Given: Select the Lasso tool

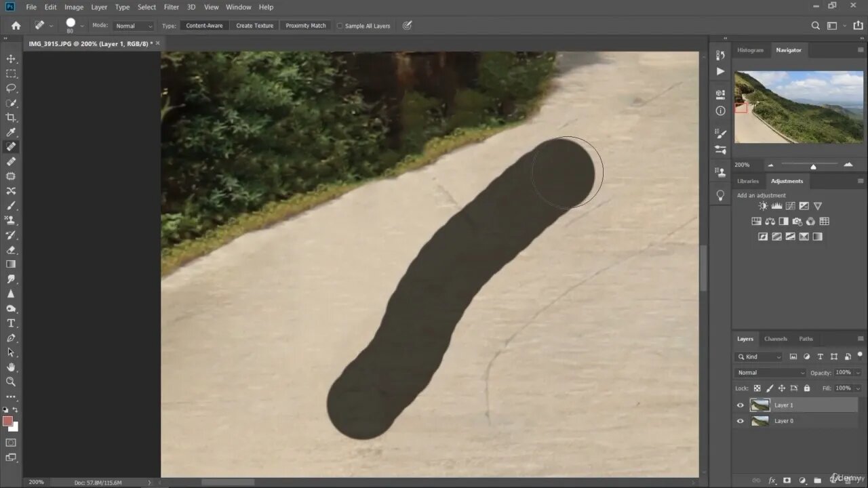Looking at the screenshot, I should 11,88.
